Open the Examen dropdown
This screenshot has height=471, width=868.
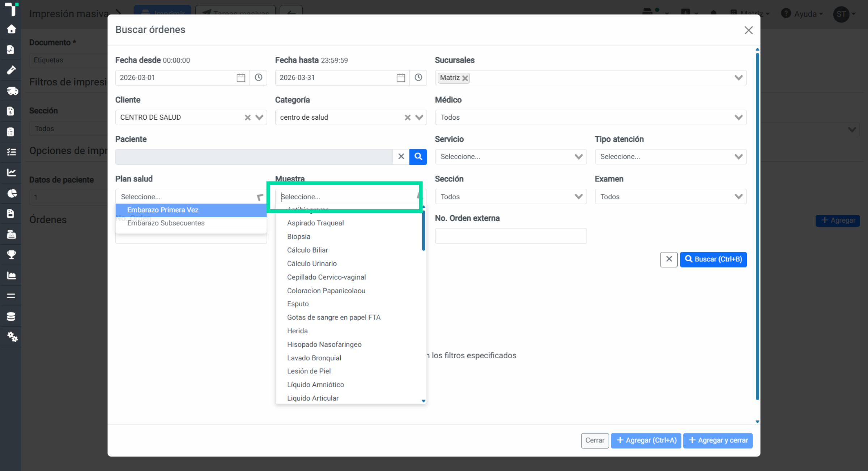pyautogui.click(x=671, y=197)
